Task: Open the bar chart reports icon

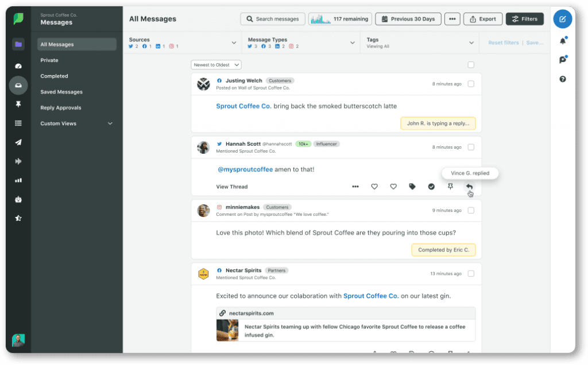Action: click(x=18, y=180)
